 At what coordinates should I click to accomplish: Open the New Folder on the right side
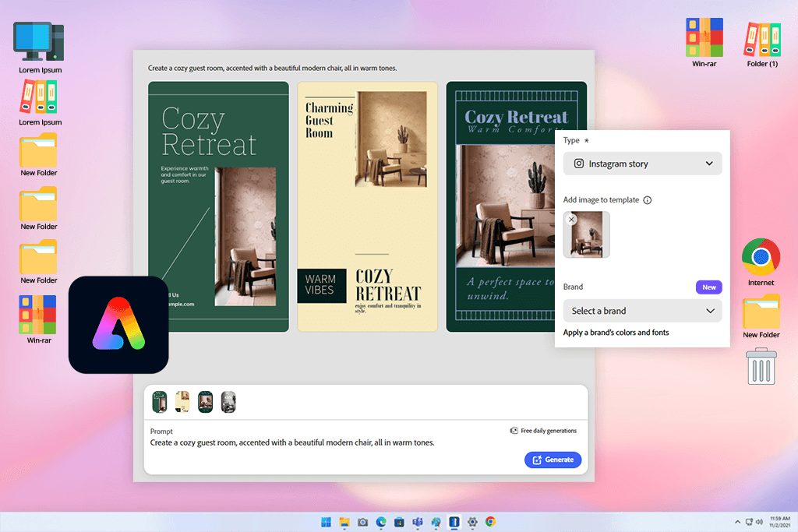pyautogui.click(x=761, y=316)
